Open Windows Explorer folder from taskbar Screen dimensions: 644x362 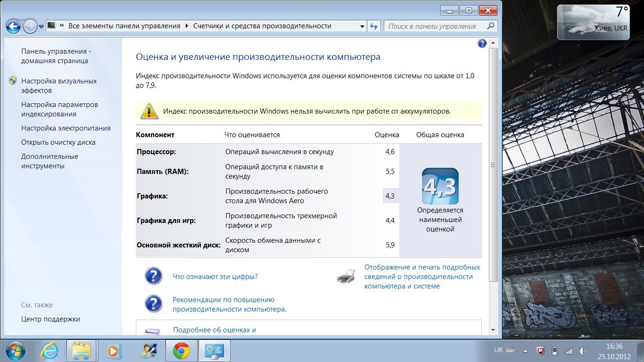point(81,351)
